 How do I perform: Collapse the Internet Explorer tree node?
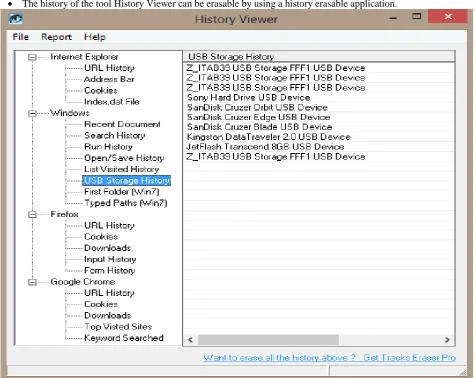tap(32, 57)
